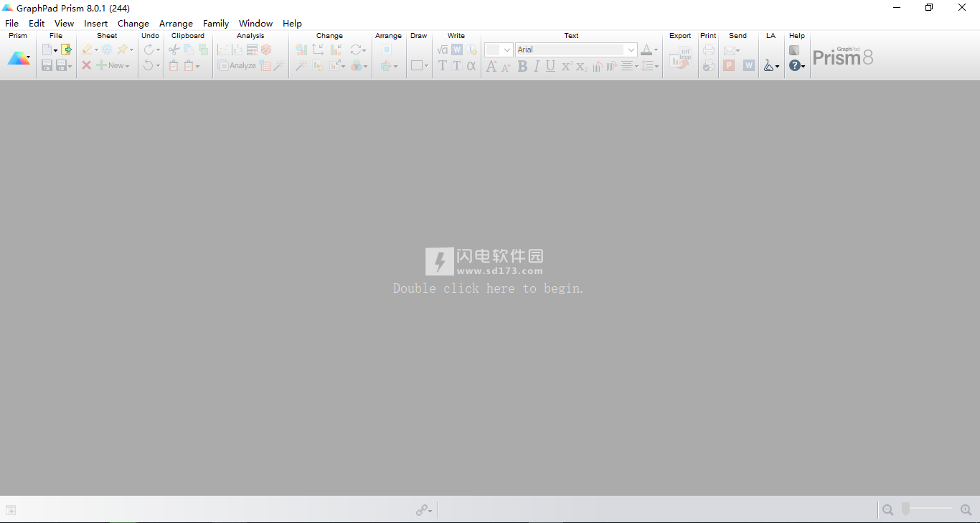Open the Help menu in menu bar
The width and height of the screenshot is (980, 523).
click(x=292, y=23)
